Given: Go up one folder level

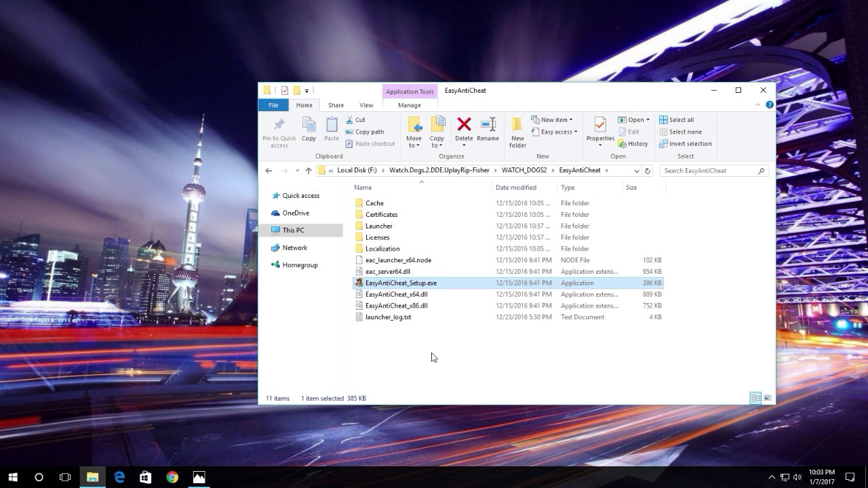Looking at the screenshot, I should (x=309, y=171).
